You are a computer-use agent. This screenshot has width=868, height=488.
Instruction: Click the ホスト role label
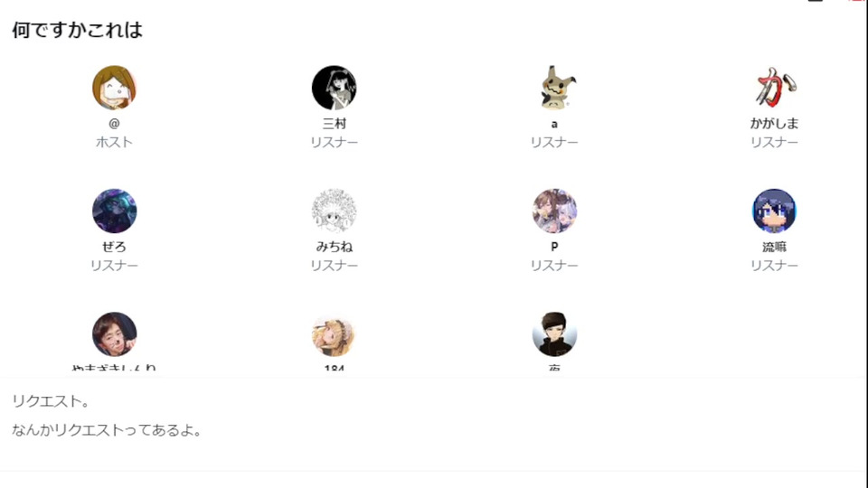click(114, 142)
